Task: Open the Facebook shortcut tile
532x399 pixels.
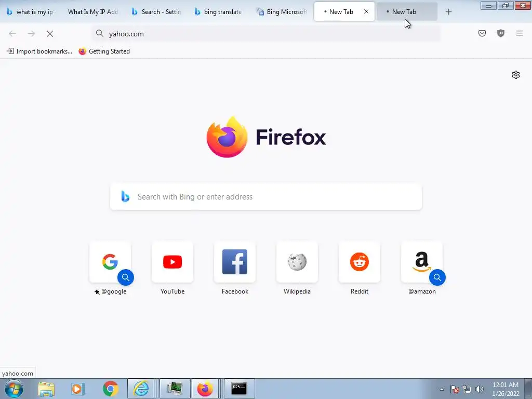Action: 235,262
